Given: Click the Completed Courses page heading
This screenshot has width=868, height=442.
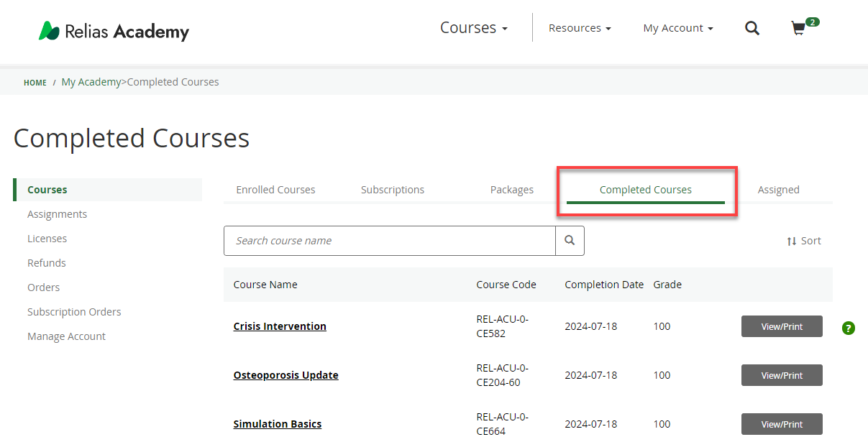Looking at the screenshot, I should [x=132, y=138].
